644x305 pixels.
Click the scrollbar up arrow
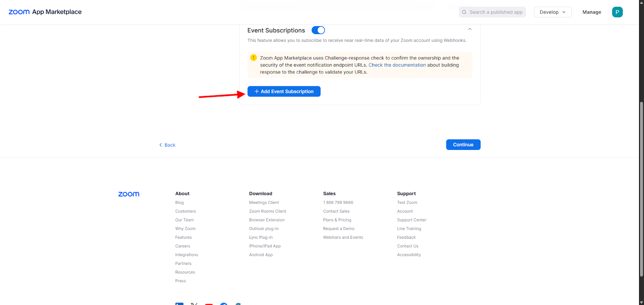pyautogui.click(x=642, y=2)
